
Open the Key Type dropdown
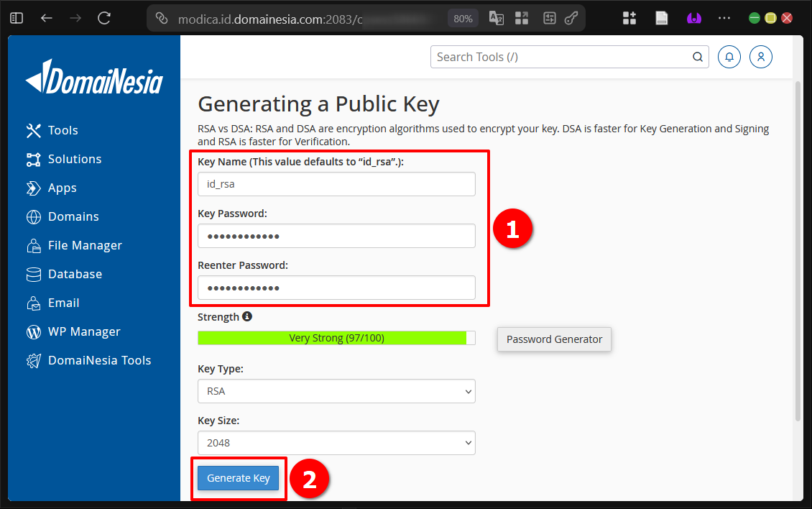click(x=336, y=391)
